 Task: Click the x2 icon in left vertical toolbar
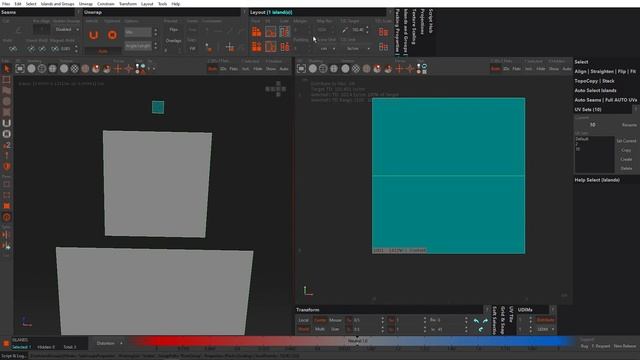(7, 145)
